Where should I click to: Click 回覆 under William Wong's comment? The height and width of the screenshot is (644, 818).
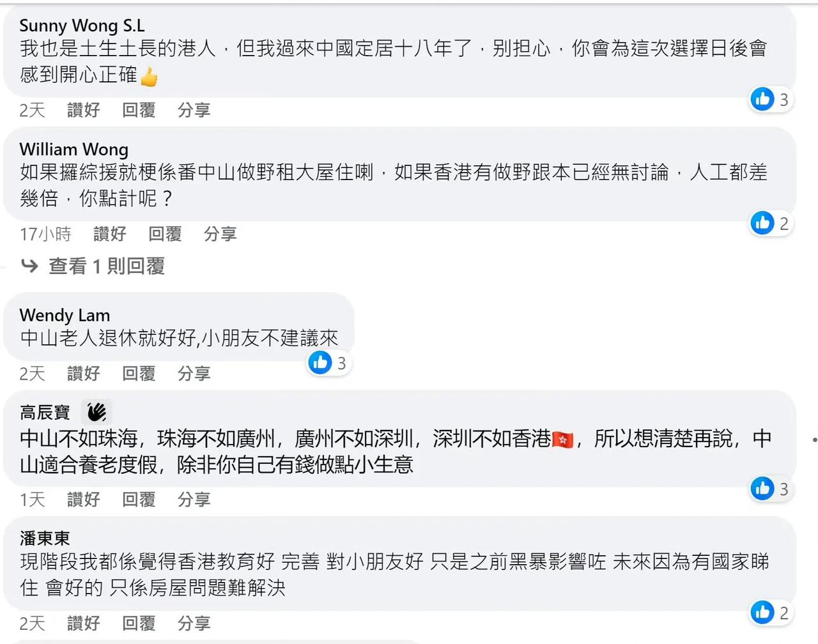point(165,234)
